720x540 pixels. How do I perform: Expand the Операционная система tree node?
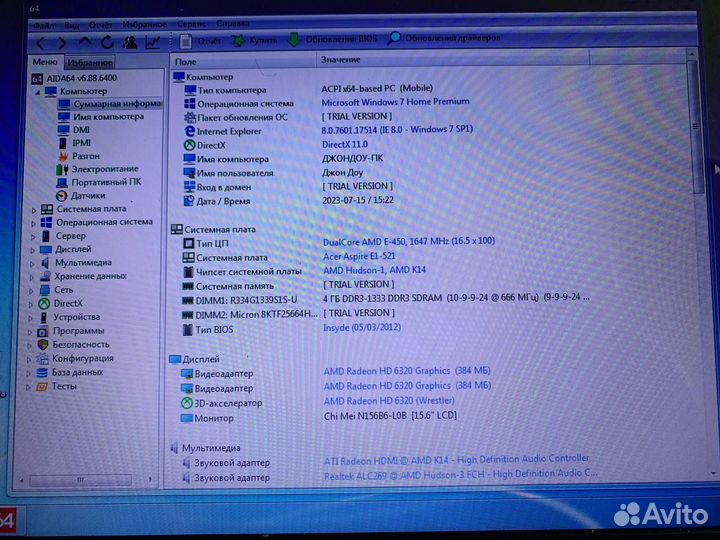[33, 224]
